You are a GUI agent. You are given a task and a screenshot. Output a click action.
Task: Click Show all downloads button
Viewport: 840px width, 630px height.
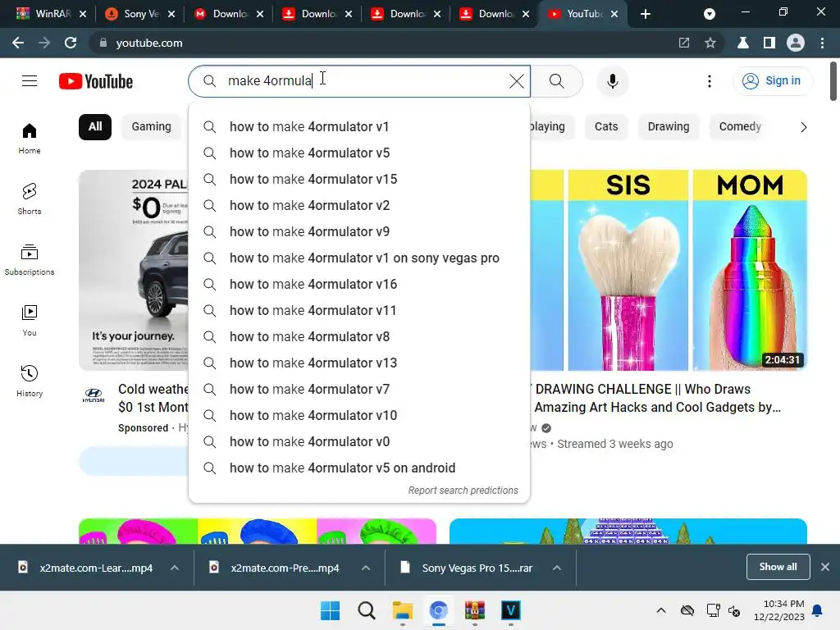tap(778, 567)
